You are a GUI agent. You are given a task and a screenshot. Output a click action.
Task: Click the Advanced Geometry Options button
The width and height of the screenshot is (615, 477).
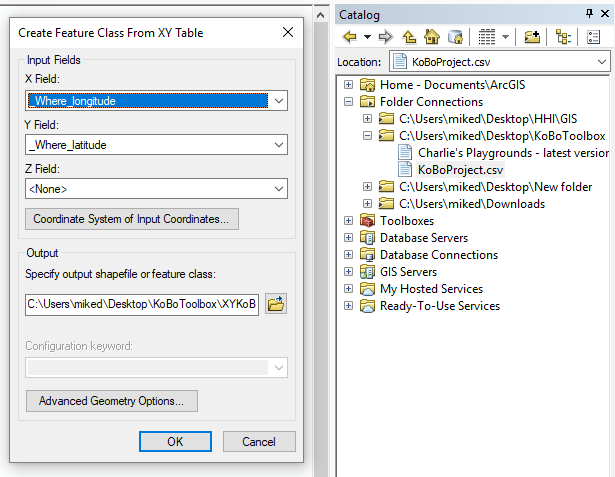coord(111,401)
